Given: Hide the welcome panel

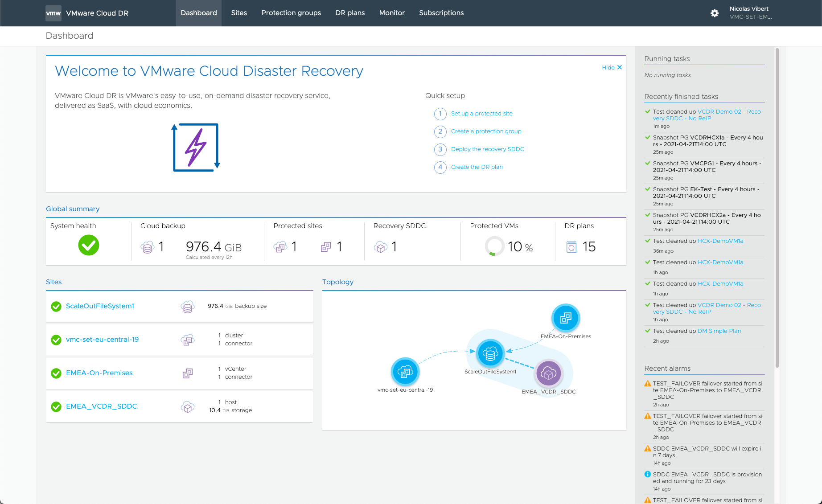Looking at the screenshot, I should (x=612, y=68).
